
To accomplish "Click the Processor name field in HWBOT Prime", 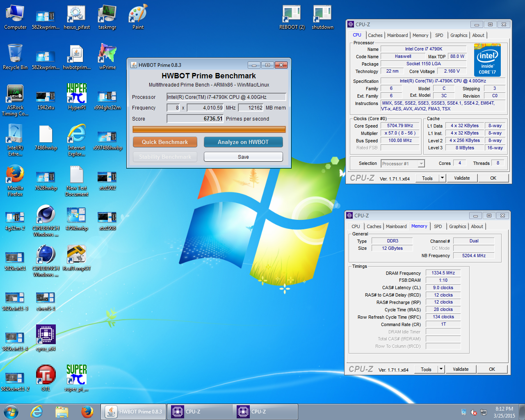I will [x=226, y=97].
